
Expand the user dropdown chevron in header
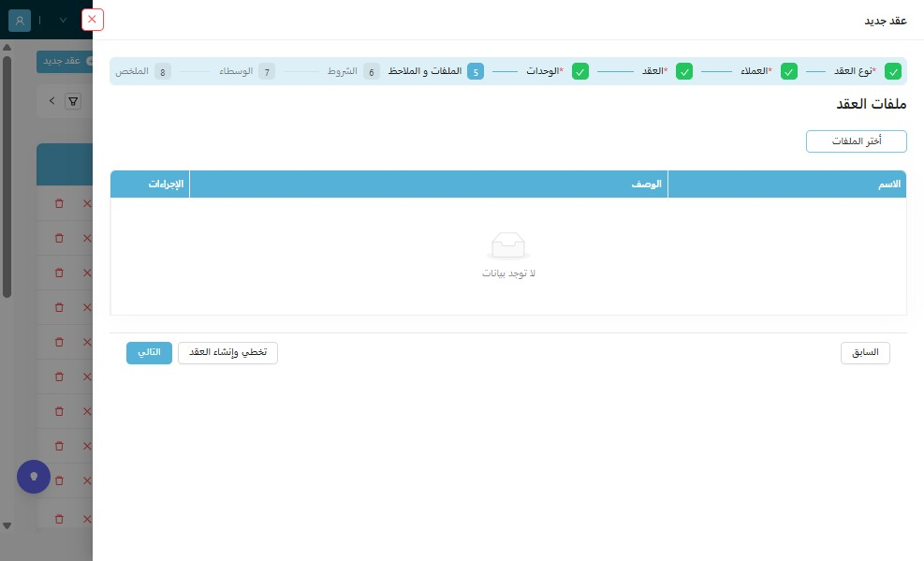(63, 21)
